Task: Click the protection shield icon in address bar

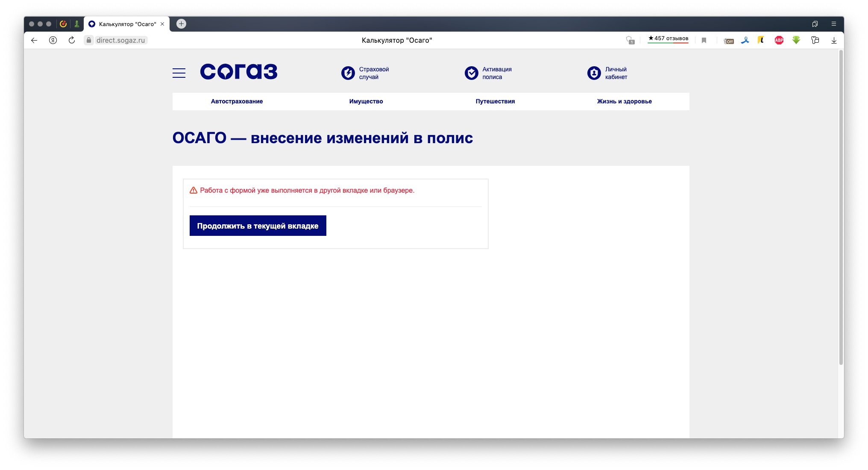Action: point(630,40)
